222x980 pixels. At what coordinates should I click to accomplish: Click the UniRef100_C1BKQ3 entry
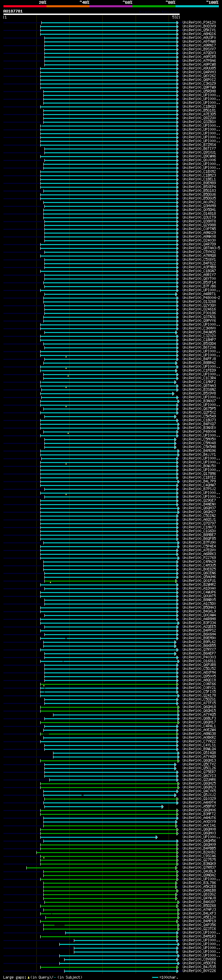pyautogui.click(x=199, y=106)
